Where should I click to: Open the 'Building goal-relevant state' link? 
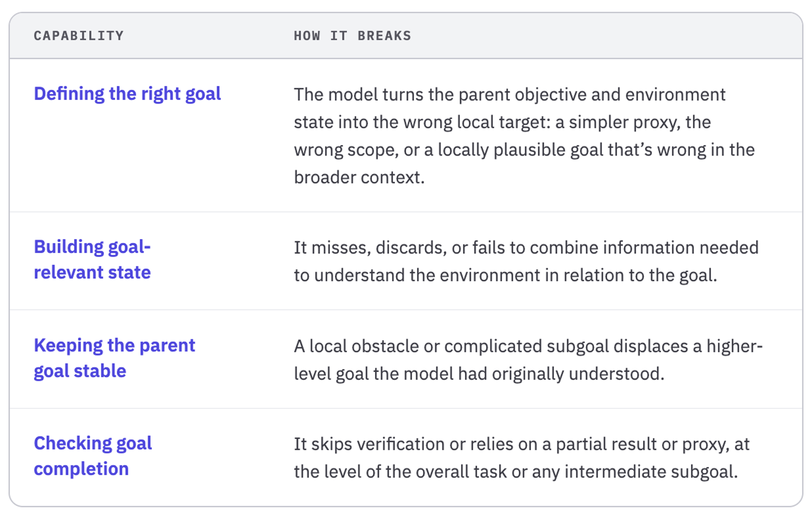(92, 259)
